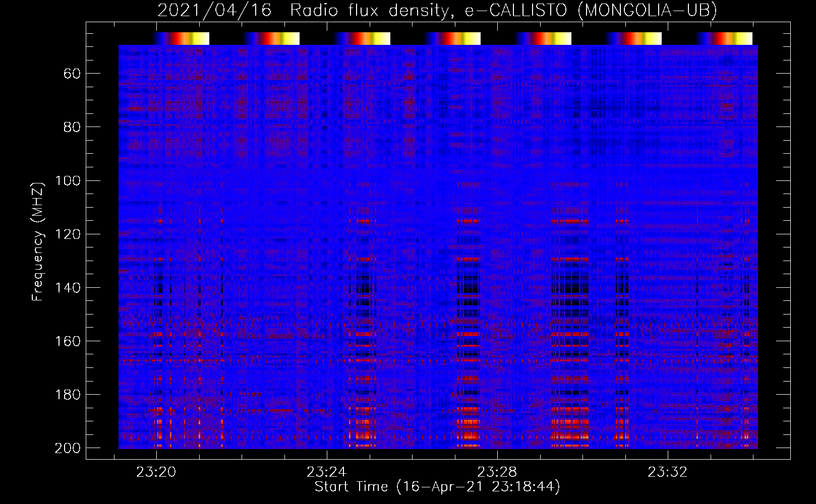Click the 23:24 time axis tick label
The width and height of the screenshot is (816, 504).
[x=326, y=472]
